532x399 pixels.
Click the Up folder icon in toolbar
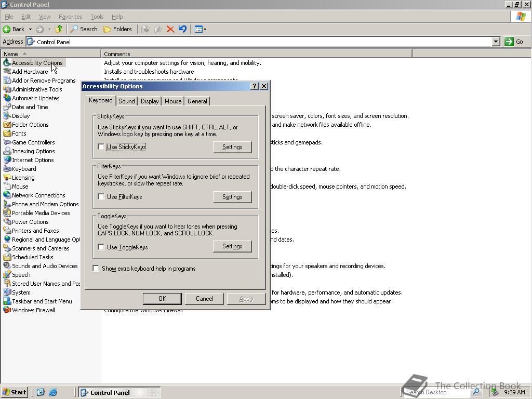(x=59, y=29)
